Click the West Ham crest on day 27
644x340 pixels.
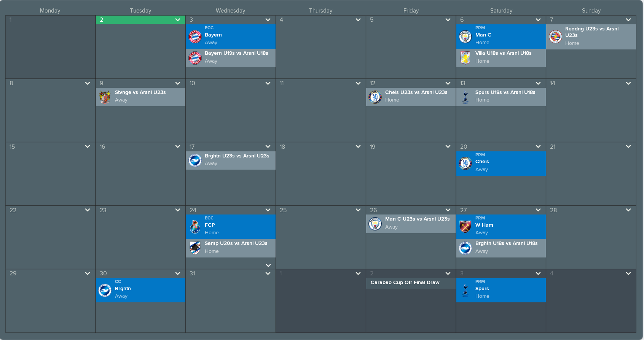(465, 227)
